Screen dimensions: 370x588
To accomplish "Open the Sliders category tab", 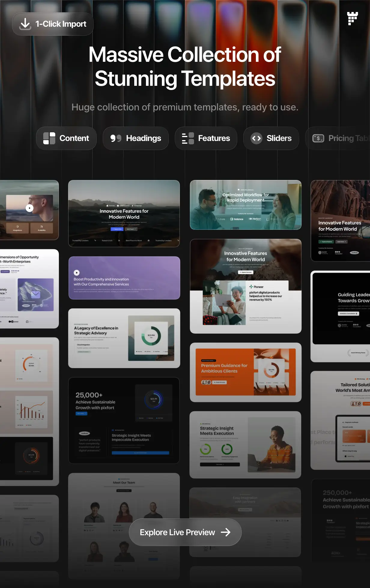I will pos(271,138).
